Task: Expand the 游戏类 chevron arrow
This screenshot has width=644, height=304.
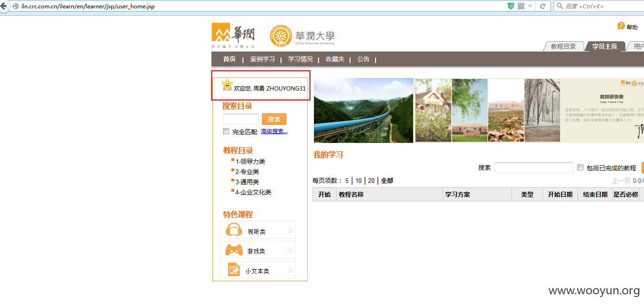Action: pos(290,250)
